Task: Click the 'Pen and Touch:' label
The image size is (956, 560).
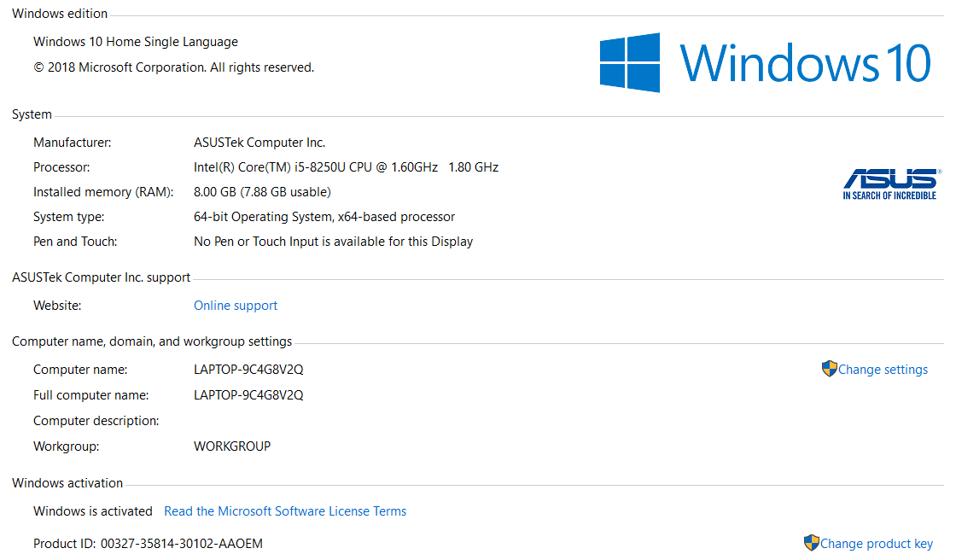Action: pyautogui.click(x=75, y=242)
